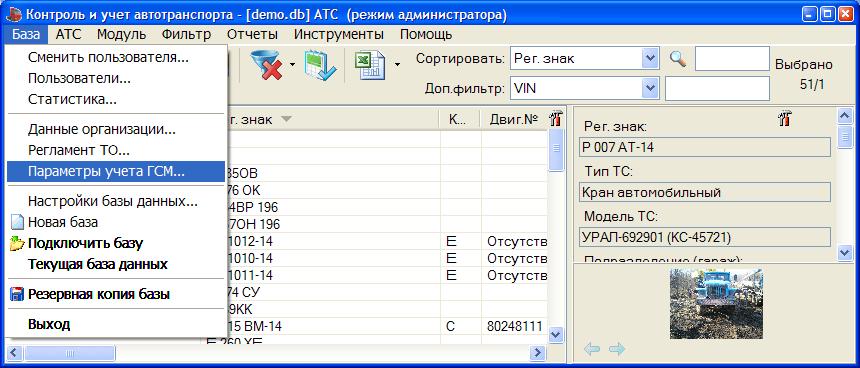
Task: Click engine number cell 80248111
Action: point(514,326)
